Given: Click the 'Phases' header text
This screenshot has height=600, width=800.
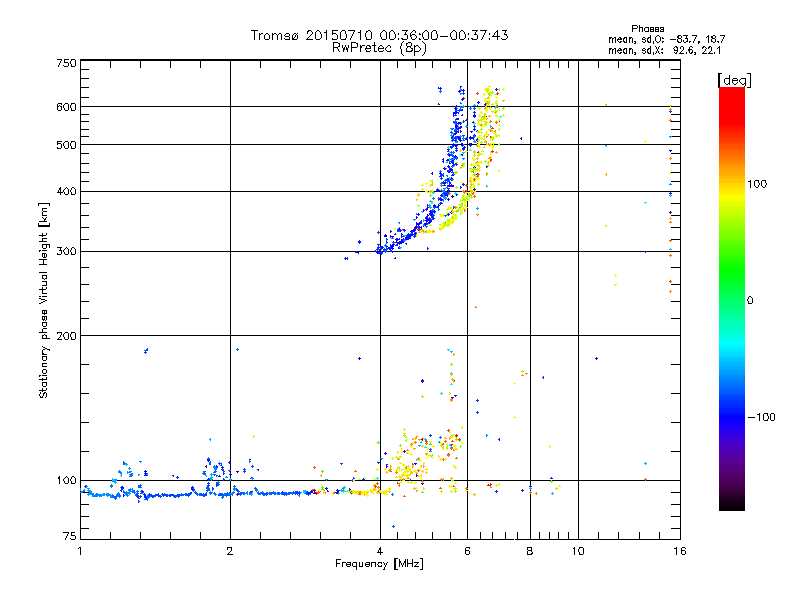Looking at the screenshot, I should coord(647,29).
